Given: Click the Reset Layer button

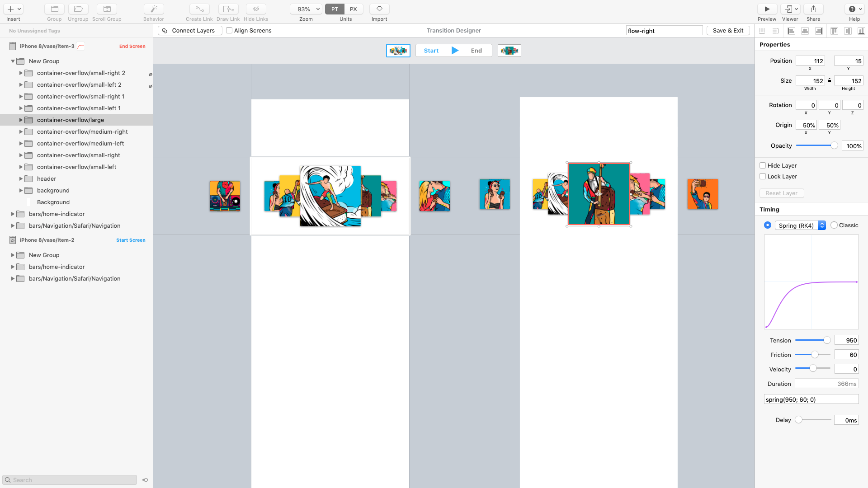Looking at the screenshot, I should (782, 193).
